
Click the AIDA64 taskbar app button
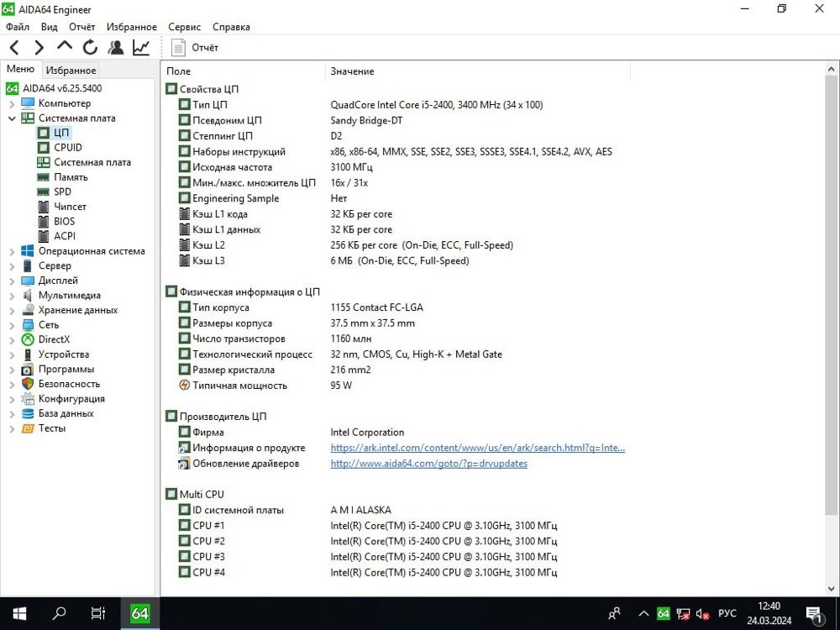(139, 613)
